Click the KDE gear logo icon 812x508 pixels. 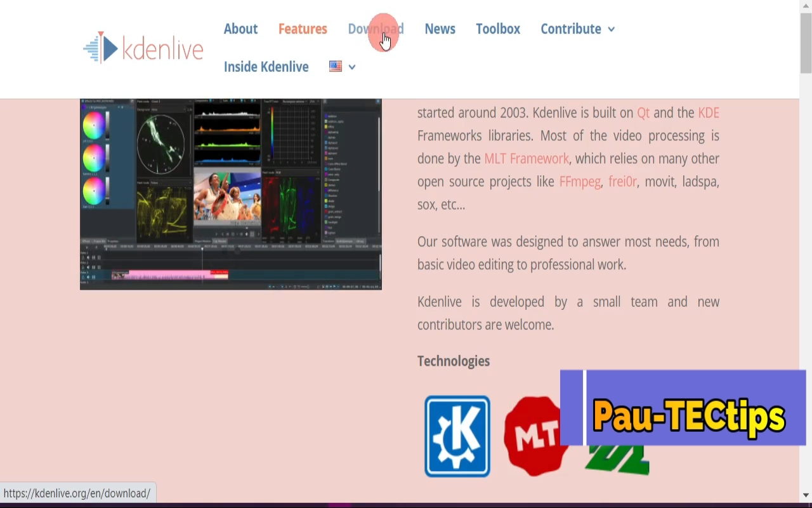pyautogui.click(x=457, y=436)
